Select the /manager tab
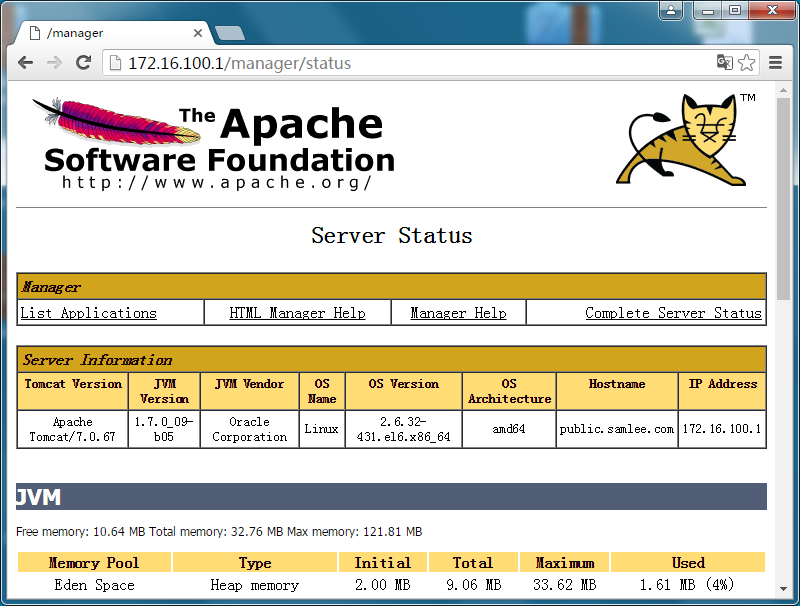Image resolution: width=800 pixels, height=606 pixels. (112, 33)
